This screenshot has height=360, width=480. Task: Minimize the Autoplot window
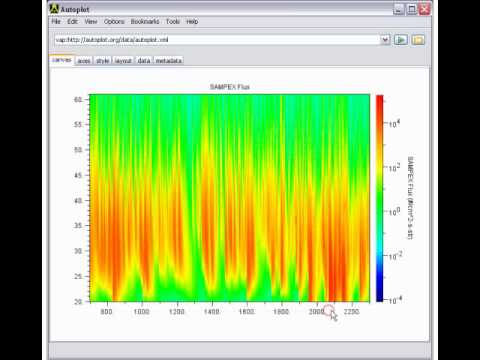[398, 9]
